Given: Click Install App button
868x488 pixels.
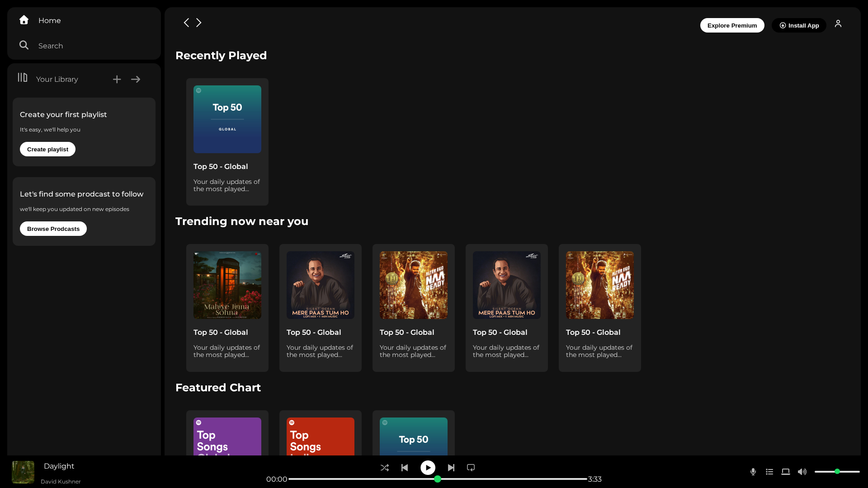Looking at the screenshot, I should tap(799, 25).
